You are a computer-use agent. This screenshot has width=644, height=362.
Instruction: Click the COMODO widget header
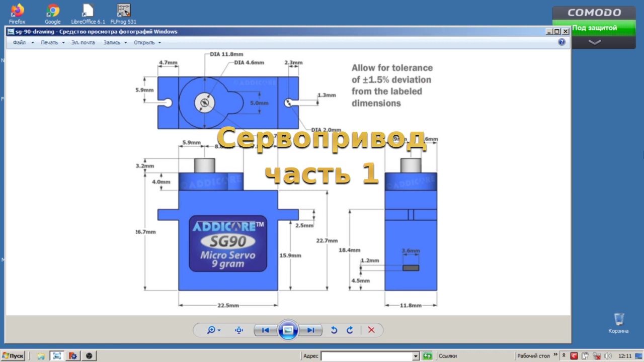pyautogui.click(x=594, y=13)
